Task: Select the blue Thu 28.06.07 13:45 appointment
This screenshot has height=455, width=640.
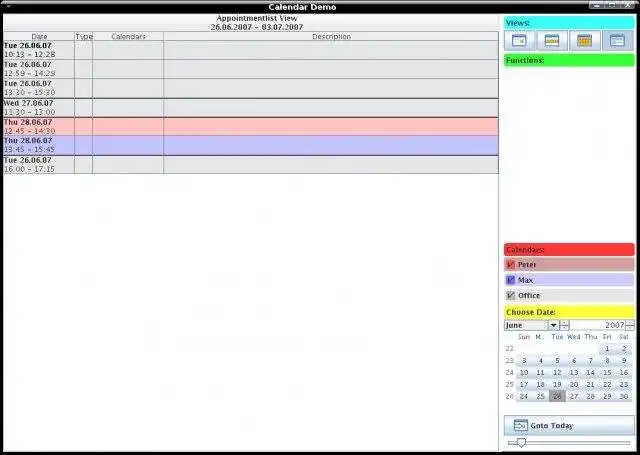Action: 251,145
